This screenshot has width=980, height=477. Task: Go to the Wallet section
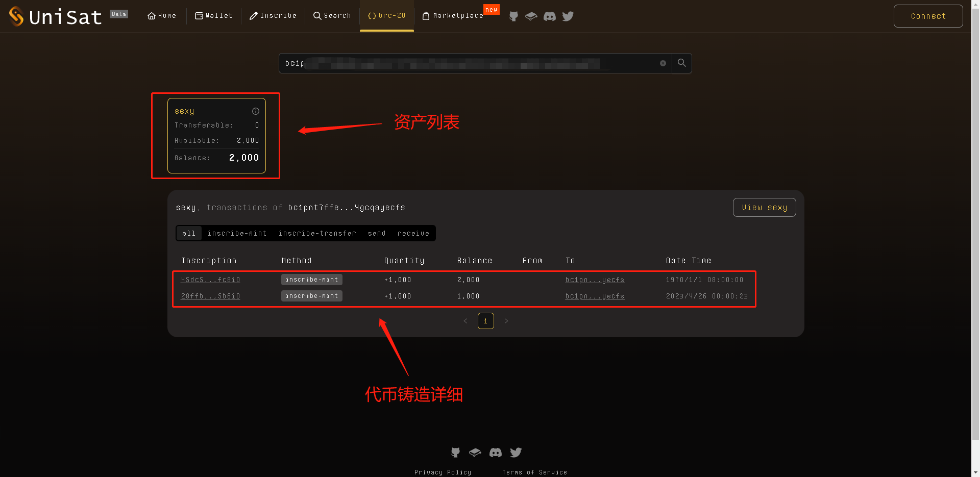(x=213, y=16)
